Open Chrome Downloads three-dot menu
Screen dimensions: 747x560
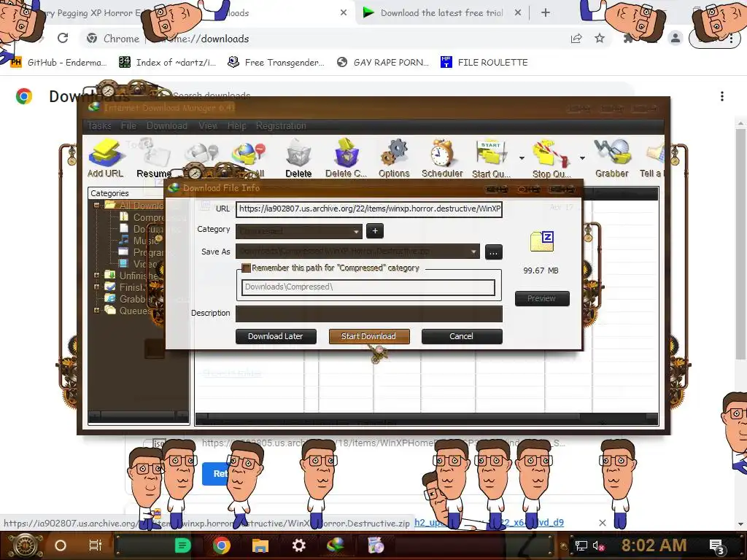pyautogui.click(x=722, y=96)
